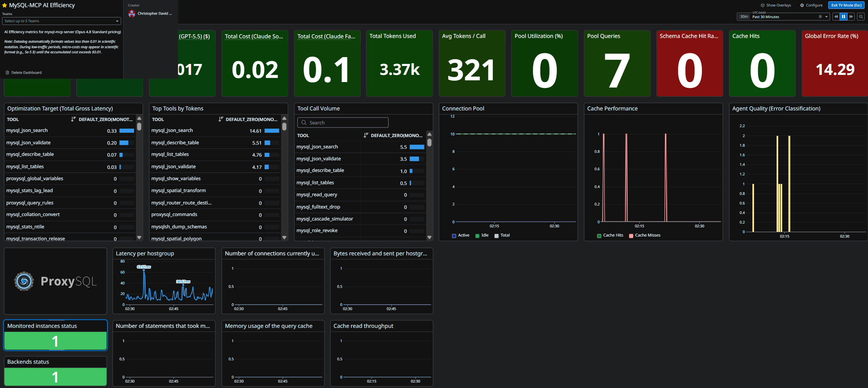The image size is (868, 388).
Task: Click the TOOL column header in Tool Call Volume
Action: point(303,135)
